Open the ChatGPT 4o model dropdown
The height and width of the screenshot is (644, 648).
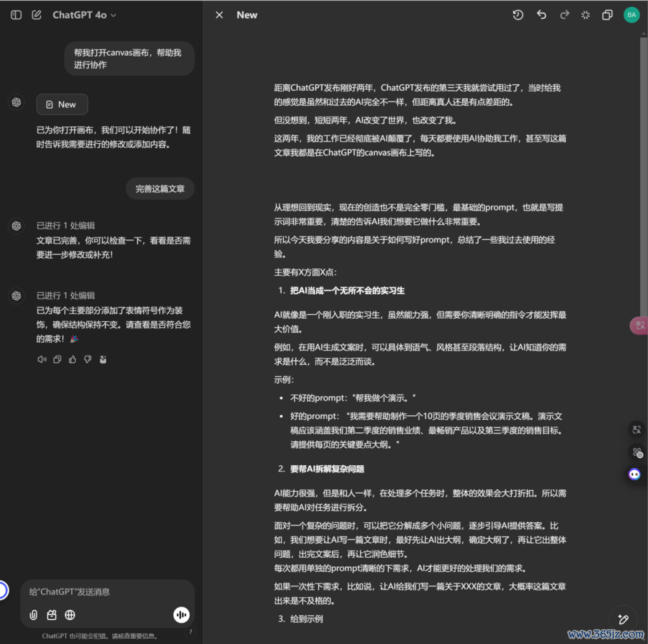click(84, 16)
